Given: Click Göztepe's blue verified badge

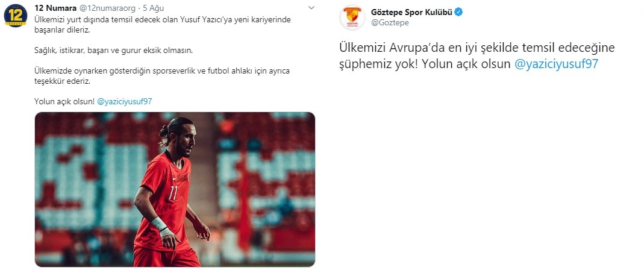Looking at the screenshot, I should 458,12.
